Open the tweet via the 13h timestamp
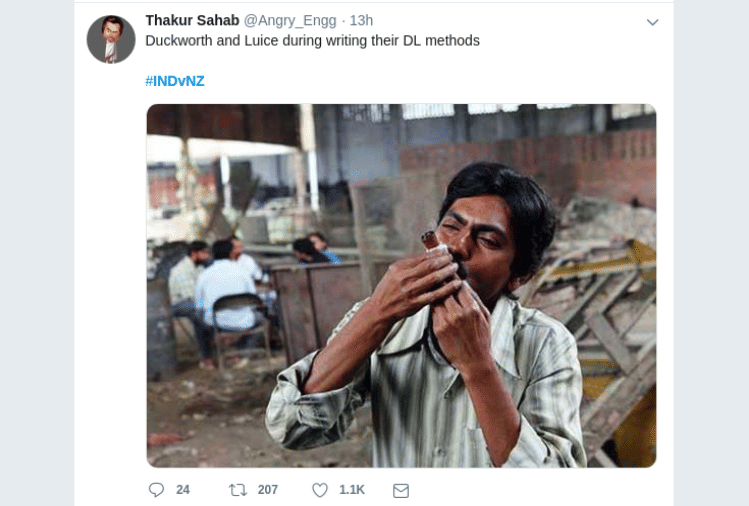Viewport: 749px width, 506px height. point(361,20)
